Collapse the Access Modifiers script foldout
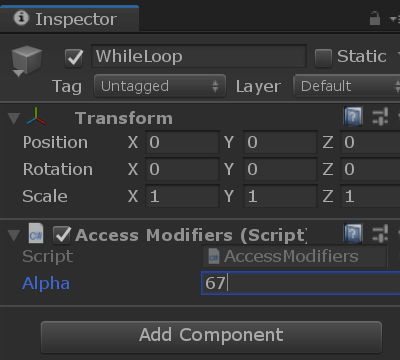400x360 pixels. [14, 235]
